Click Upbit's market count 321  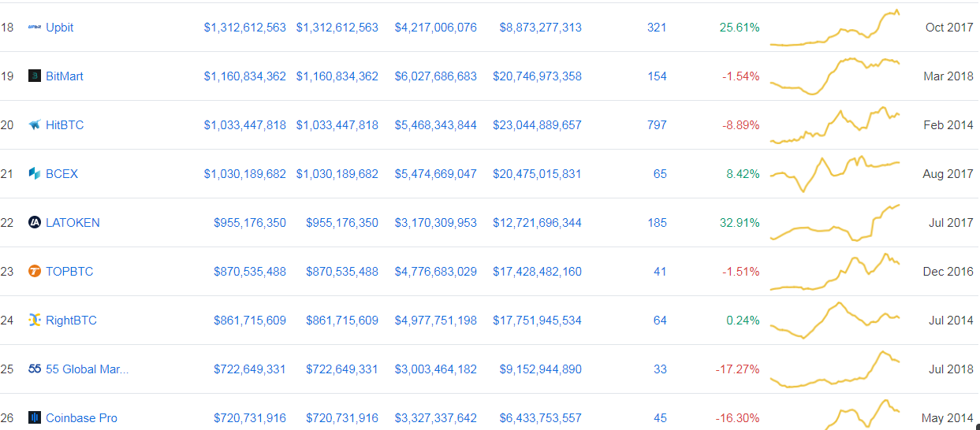click(657, 28)
